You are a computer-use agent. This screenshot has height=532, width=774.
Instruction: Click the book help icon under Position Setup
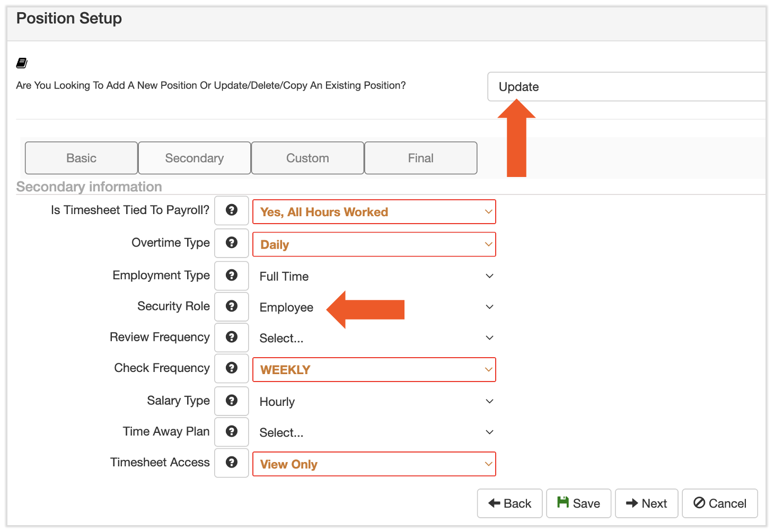click(22, 63)
